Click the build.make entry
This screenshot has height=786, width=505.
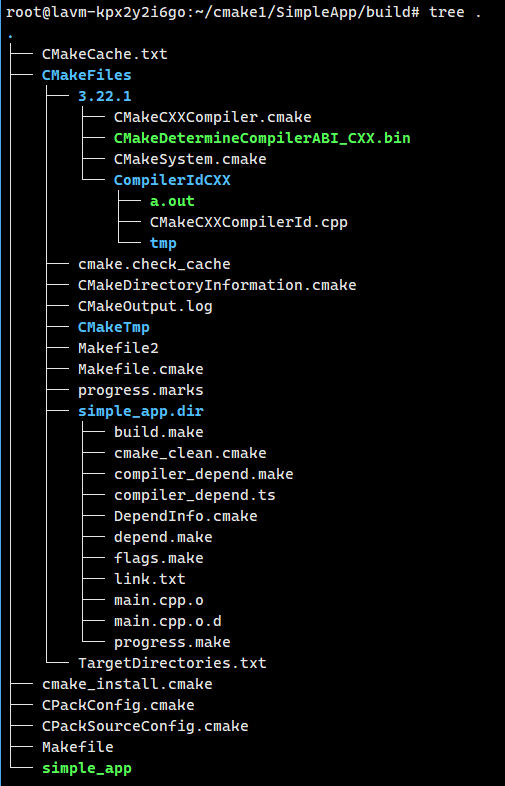click(159, 432)
